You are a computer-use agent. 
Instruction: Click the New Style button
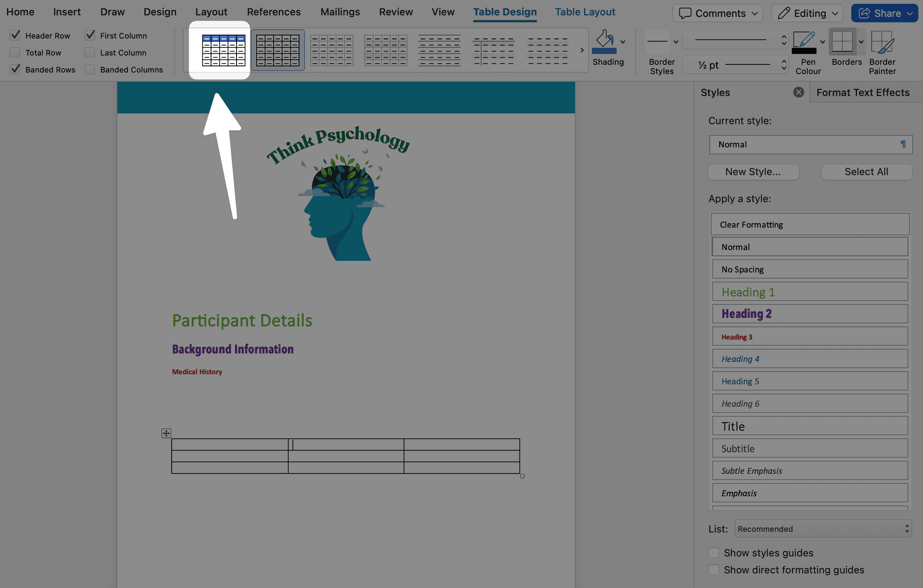(x=753, y=172)
